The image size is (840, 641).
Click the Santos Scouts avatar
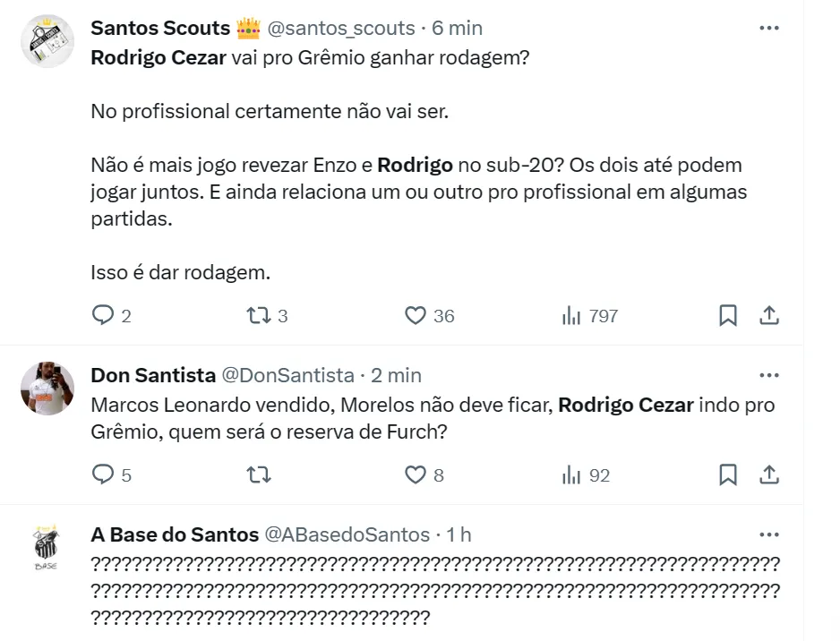pos(47,41)
